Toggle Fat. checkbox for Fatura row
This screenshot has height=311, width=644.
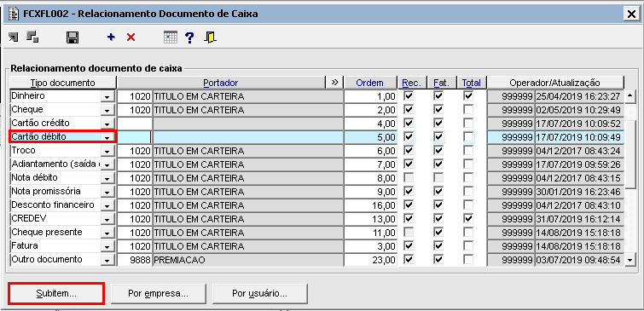(x=438, y=245)
